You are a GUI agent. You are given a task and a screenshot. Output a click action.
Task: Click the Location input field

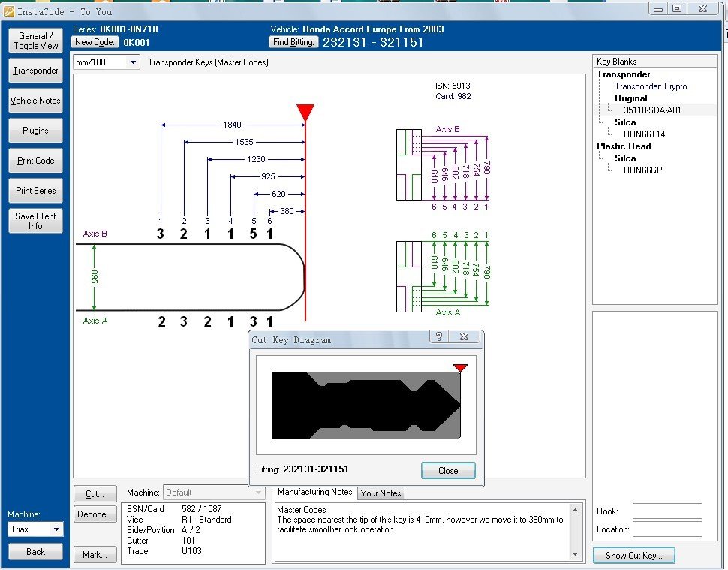tap(667, 529)
